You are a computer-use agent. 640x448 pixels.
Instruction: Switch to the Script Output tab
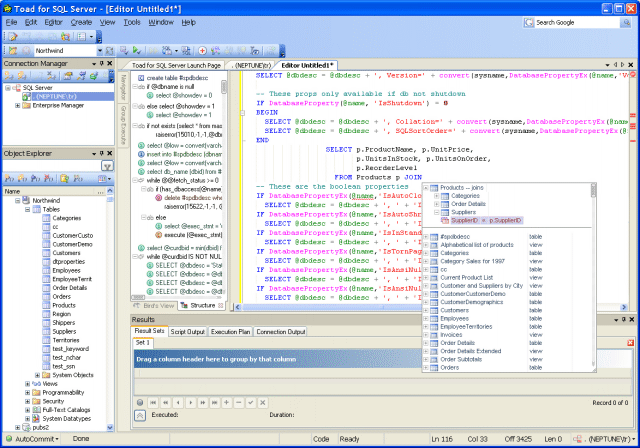188,332
